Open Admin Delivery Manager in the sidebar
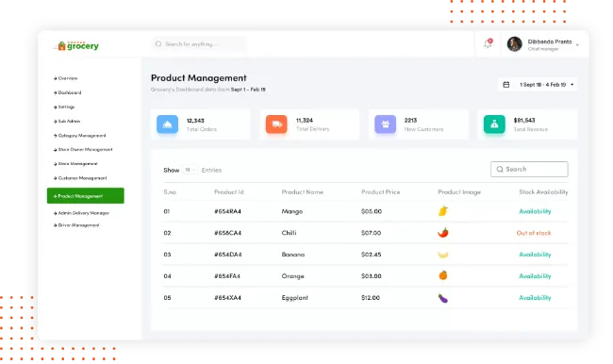 [81, 213]
